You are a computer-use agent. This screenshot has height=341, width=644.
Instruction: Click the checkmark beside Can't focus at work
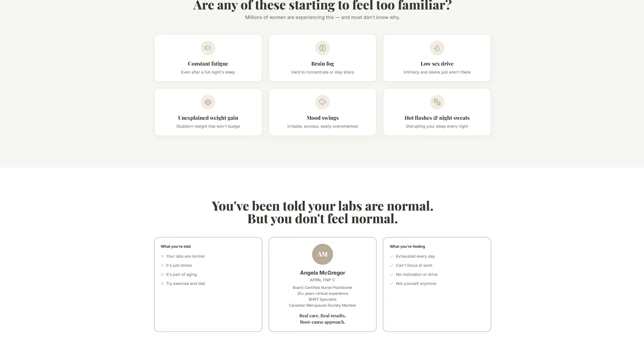click(x=392, y=266)
